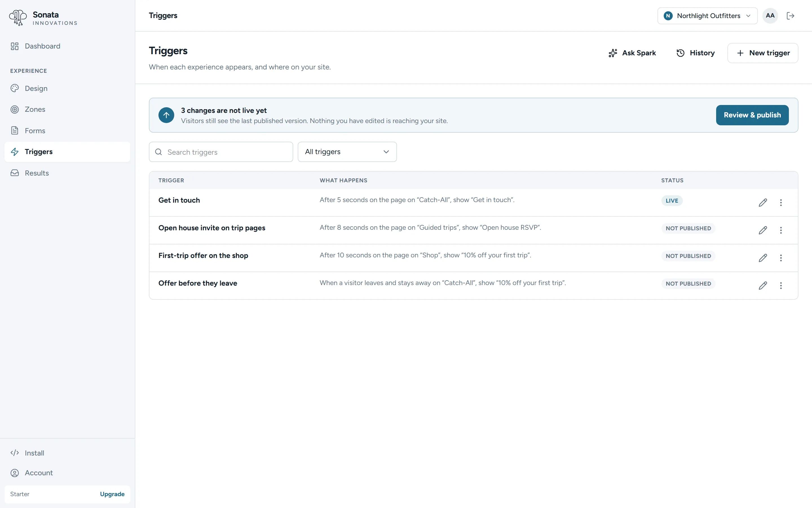The height and width of the screenshot is (508, 812).
Task: Click the Sonata Innovations logo
Action: point(43,18)
